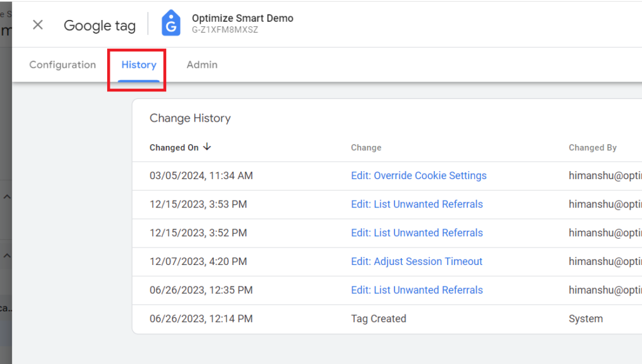Collapse the upper chevron in background sidebar
The width and height of the screenshot is (642, 364).
click(7, 197)
